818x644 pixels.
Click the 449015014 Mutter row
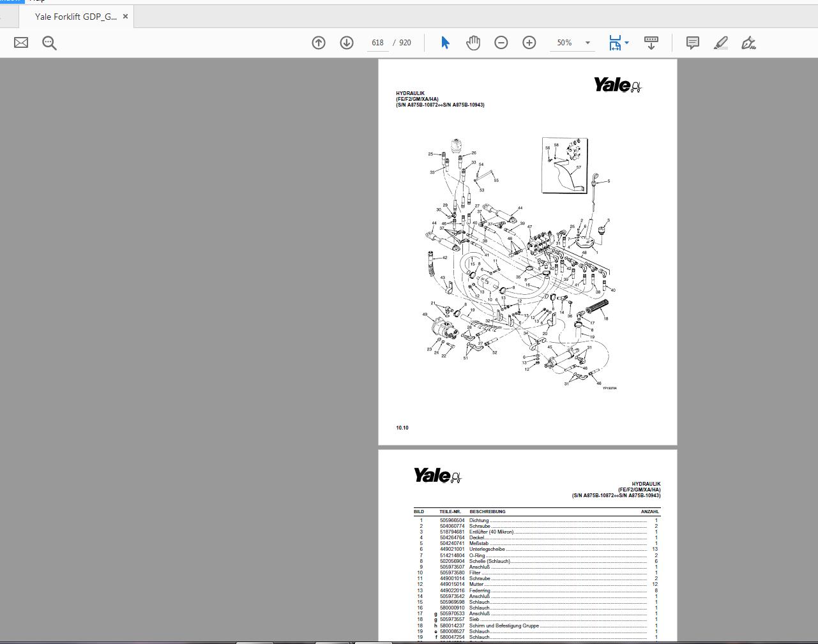click(536, 584)
